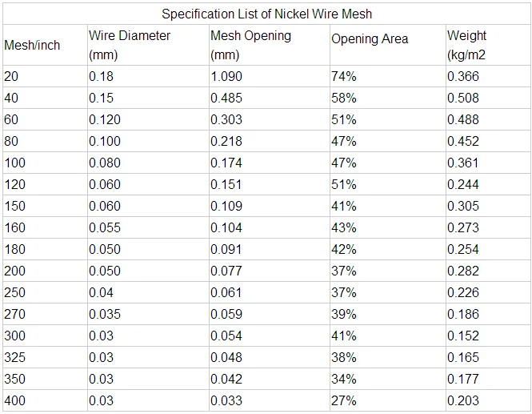The image size is (532, 414).
Task: Select the 27% opening area cell
Action: coord(344,400)
